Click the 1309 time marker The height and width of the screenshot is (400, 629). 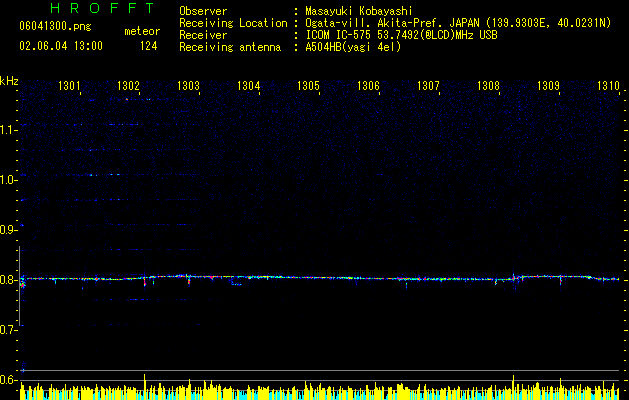point(548,86)
